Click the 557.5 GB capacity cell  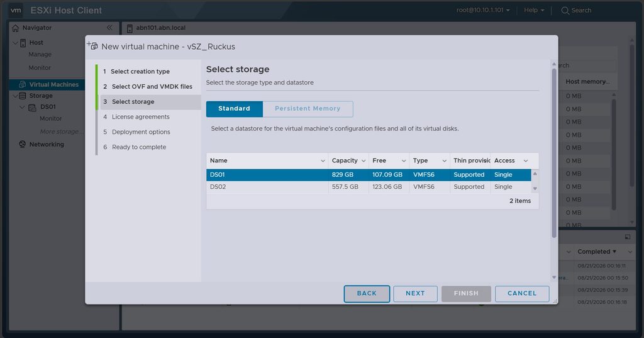[x=345, y=187]
